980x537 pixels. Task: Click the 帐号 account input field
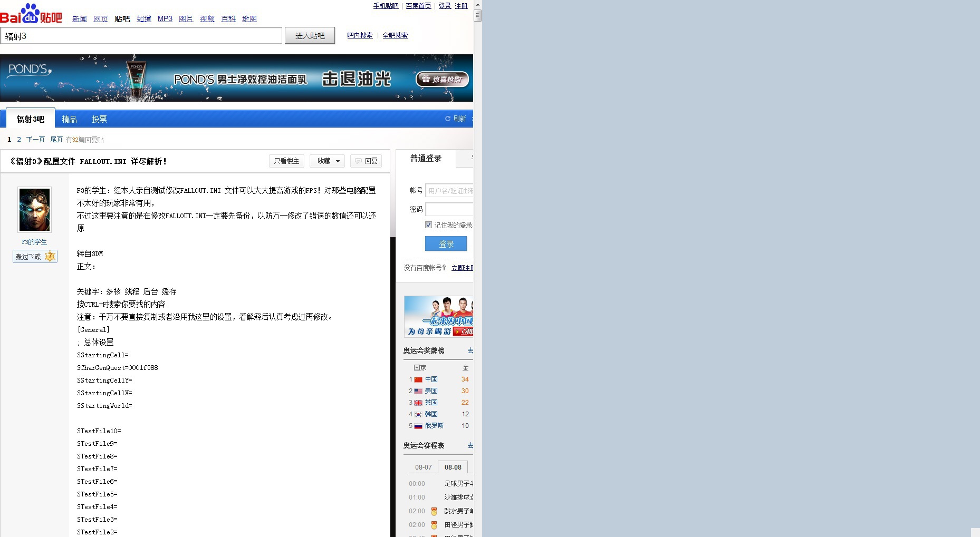pyautogui.click(x=449, y=191)
